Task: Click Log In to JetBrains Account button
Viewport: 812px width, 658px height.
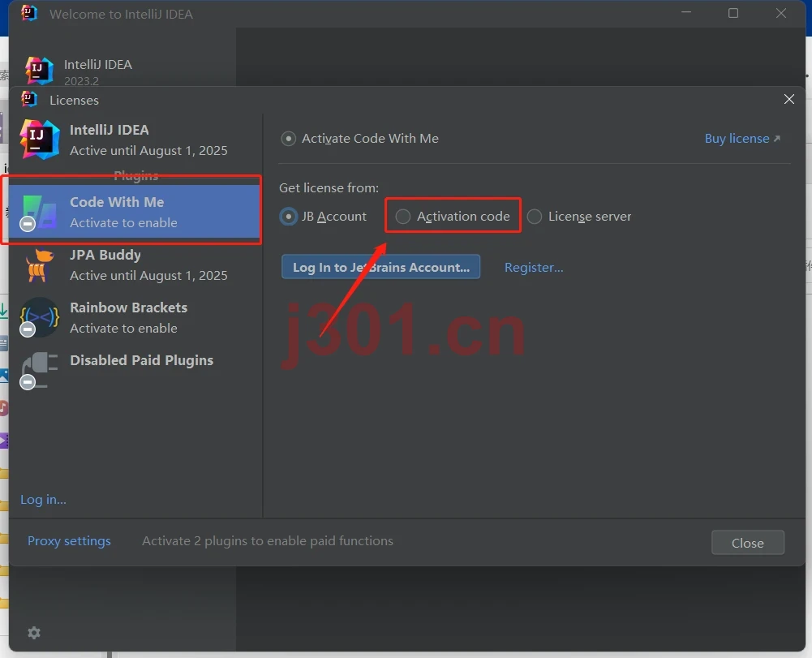Action: [x=380, y=267]
